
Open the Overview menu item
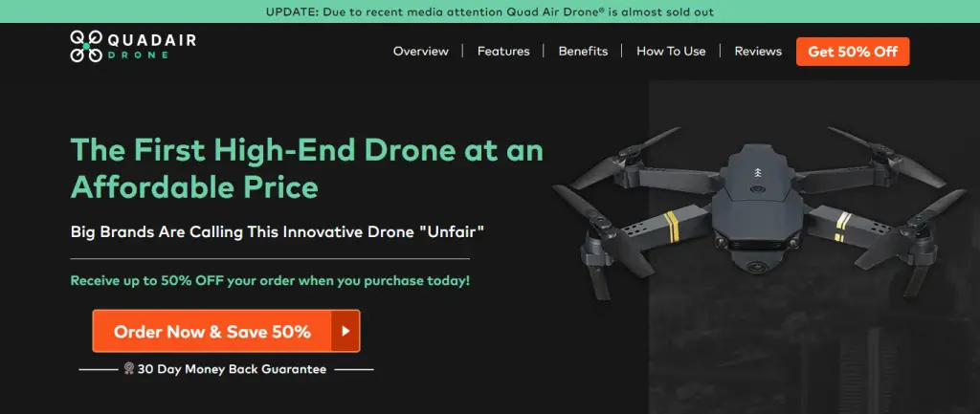pyautogui.click(x=421, y=52)
